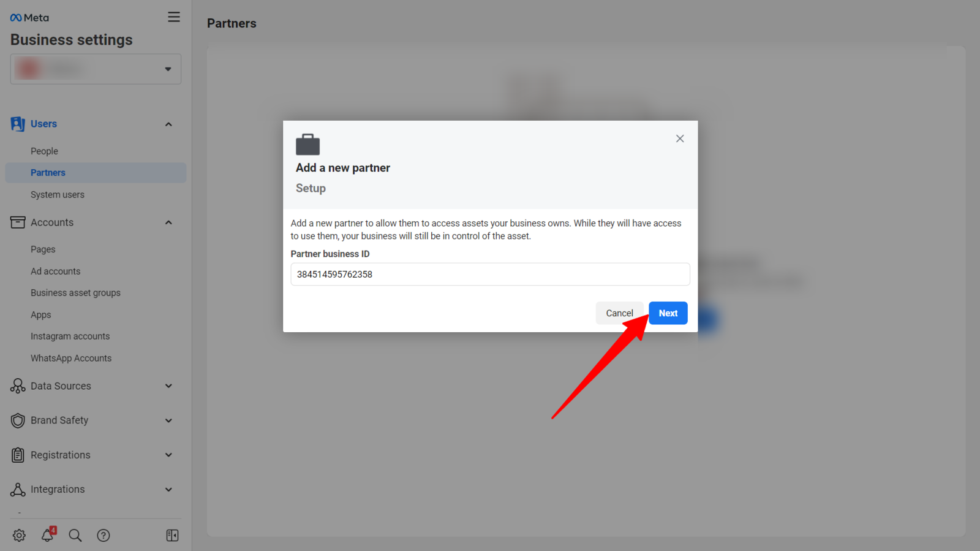
Task: Open the help question mark icon
Action: 104,535
